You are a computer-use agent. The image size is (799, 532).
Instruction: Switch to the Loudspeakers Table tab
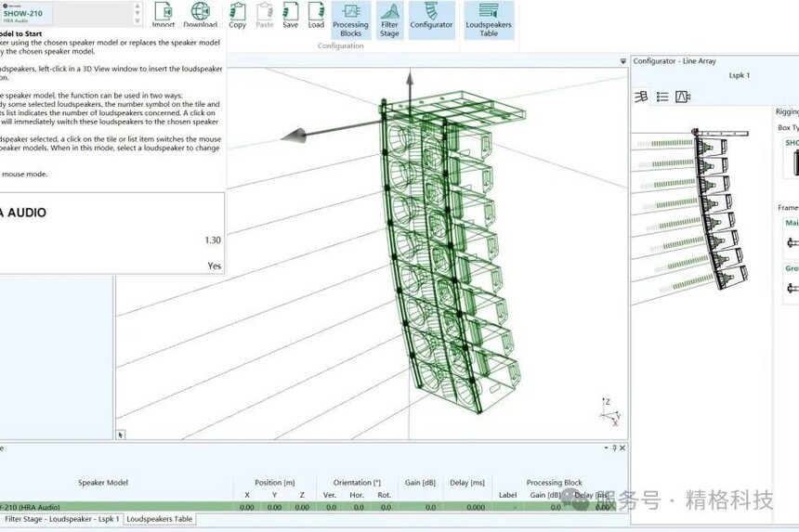160,519
